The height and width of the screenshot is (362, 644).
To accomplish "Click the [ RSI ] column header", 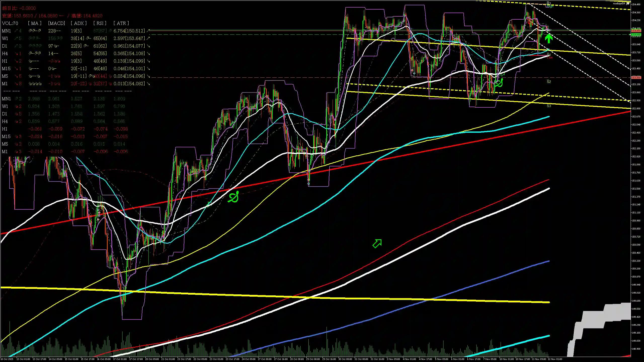I will pyautogui.click(x=100, y=23).
